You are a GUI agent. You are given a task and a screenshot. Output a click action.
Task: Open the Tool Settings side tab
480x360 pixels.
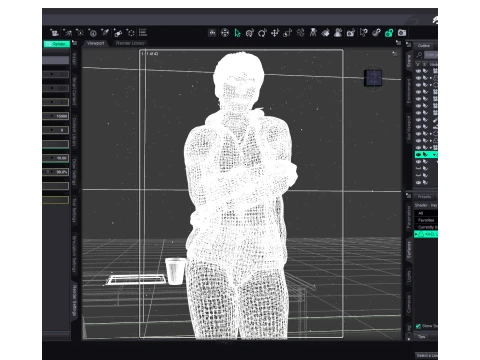(75, 211)
